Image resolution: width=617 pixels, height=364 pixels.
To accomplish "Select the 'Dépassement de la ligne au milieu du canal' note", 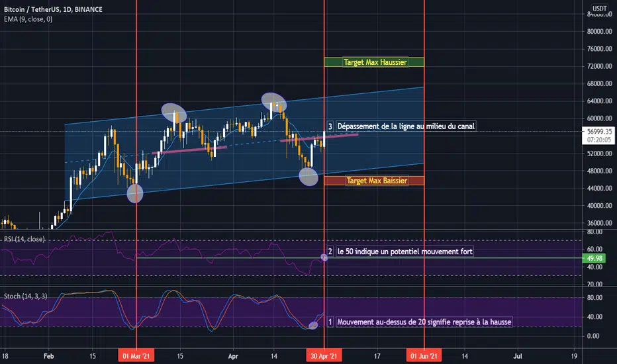I will [406, 126].
